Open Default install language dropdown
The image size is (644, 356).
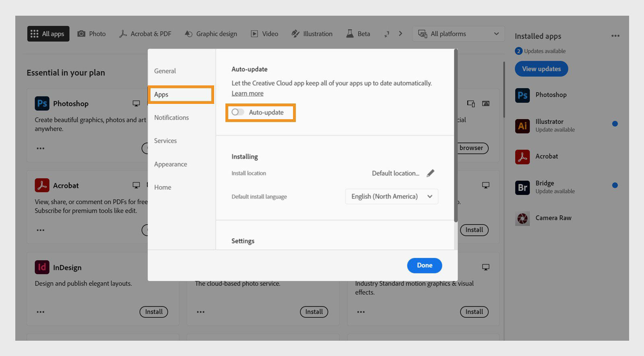(392, 197)
